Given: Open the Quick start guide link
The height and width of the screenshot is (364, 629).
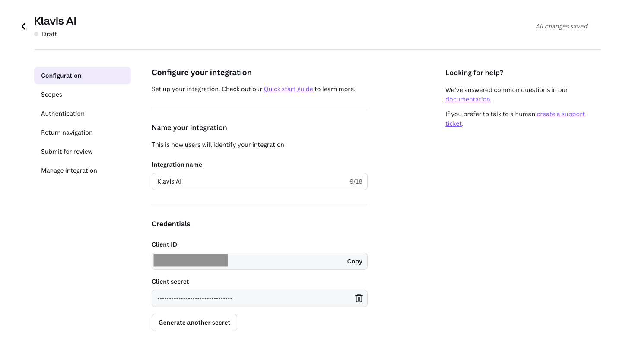Looking at the screenshot, I should click(288, 89).
